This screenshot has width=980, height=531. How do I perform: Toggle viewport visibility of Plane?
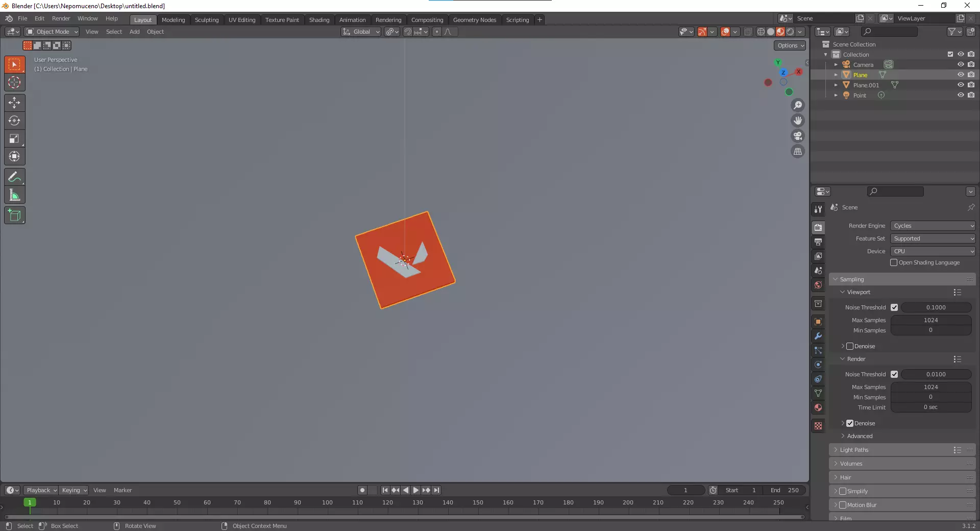pyautogui.click(x=961, y=75)
